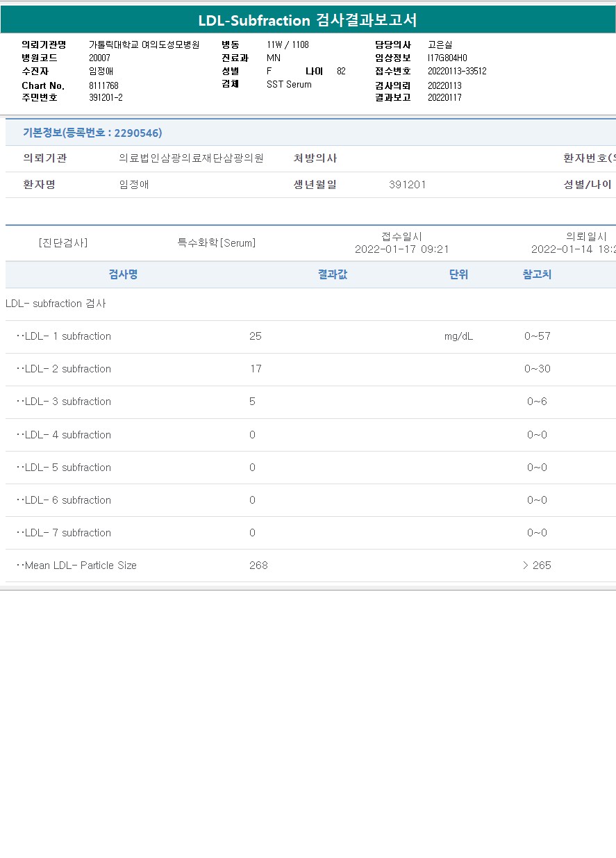Select the LDL- 5 subfraction row label
Screen dimensions: 616x858
(x=67, y=468)
